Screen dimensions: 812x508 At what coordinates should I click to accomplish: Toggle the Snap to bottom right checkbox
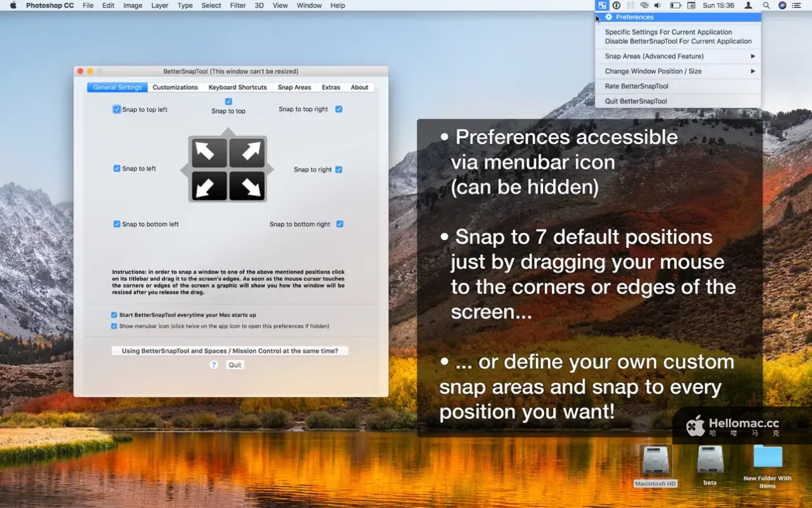click(x=340, y=224)
